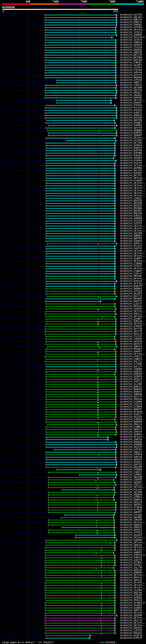The height and width of the screenshot is (644, 146).
Task: Click the short green alignment bar for O19176
Action: tap(68, 636)
